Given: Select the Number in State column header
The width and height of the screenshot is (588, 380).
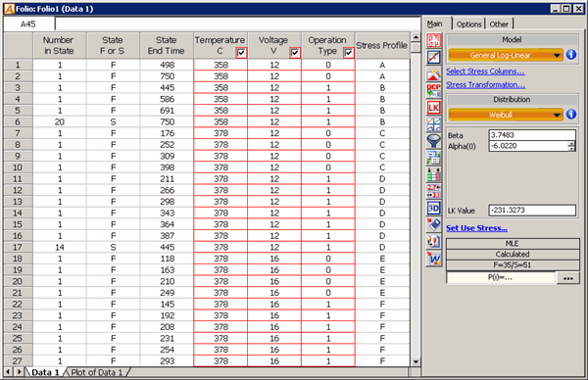Looking at the screenshot, I should 60,45.
